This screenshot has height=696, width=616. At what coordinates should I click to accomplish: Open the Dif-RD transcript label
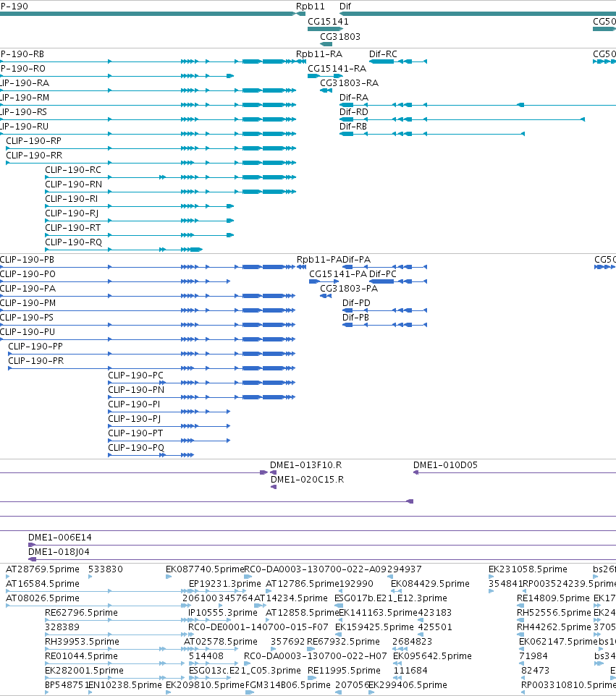354,112
